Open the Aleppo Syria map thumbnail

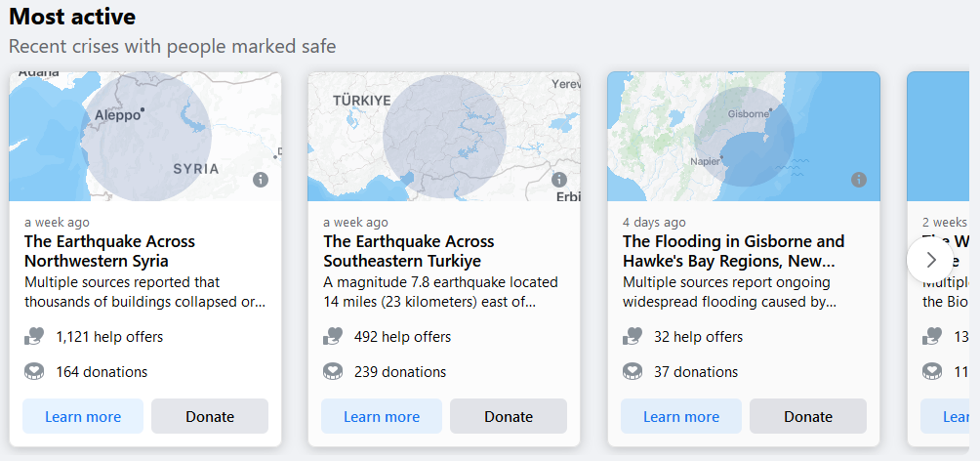click(x=145, y=137)
